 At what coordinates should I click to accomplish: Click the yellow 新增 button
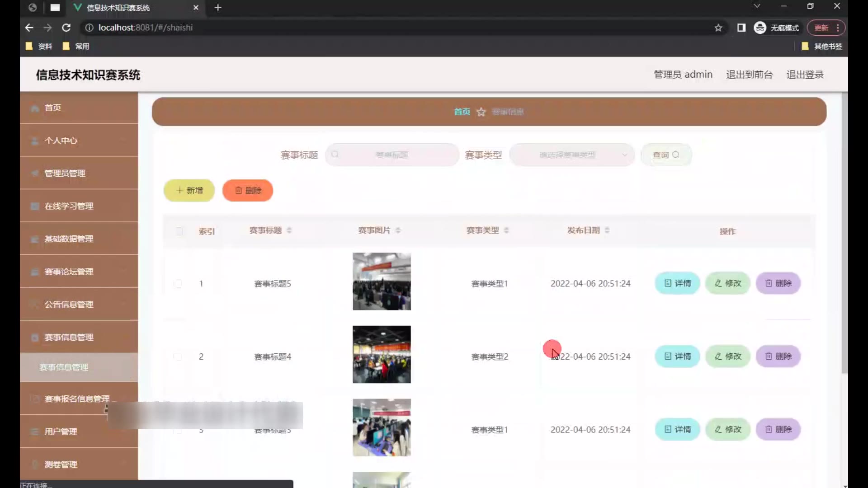189,191
